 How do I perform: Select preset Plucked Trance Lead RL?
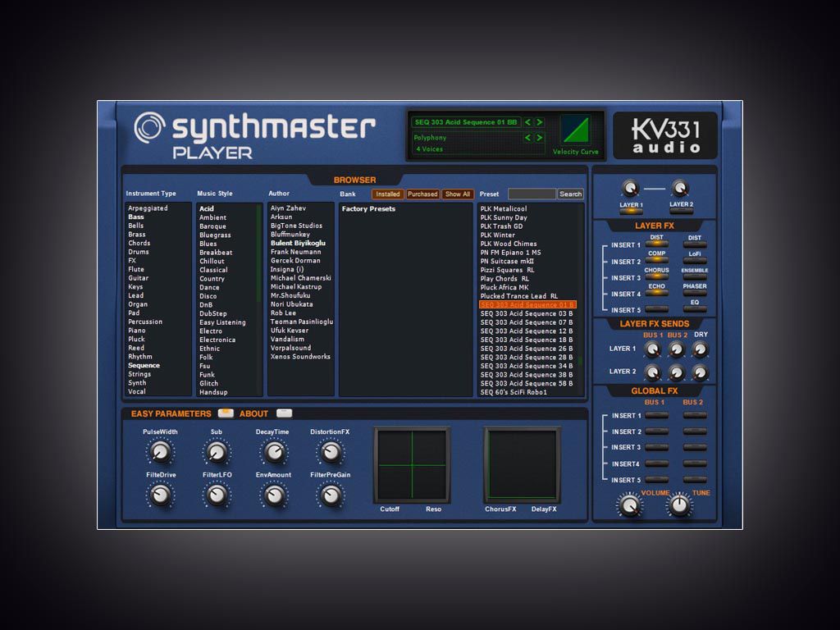point(519,295)
